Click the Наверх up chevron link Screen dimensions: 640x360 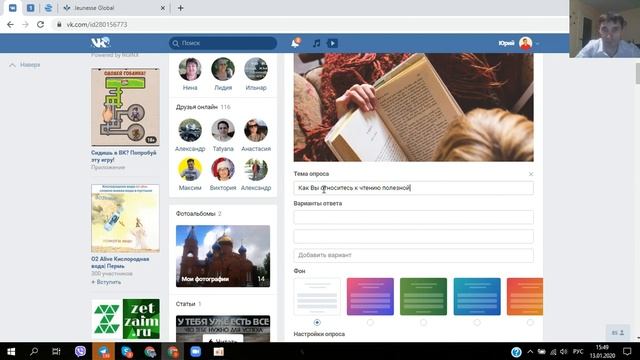click(x=25, y=65)
